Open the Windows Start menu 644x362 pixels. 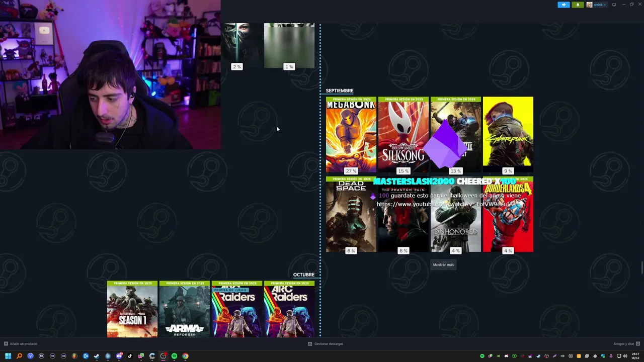click(x=8, y=356)
